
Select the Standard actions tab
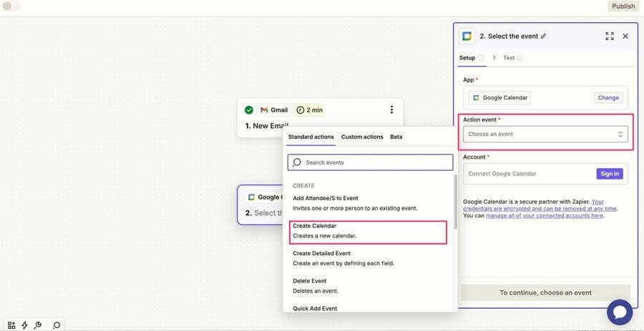tap(311, 137)
